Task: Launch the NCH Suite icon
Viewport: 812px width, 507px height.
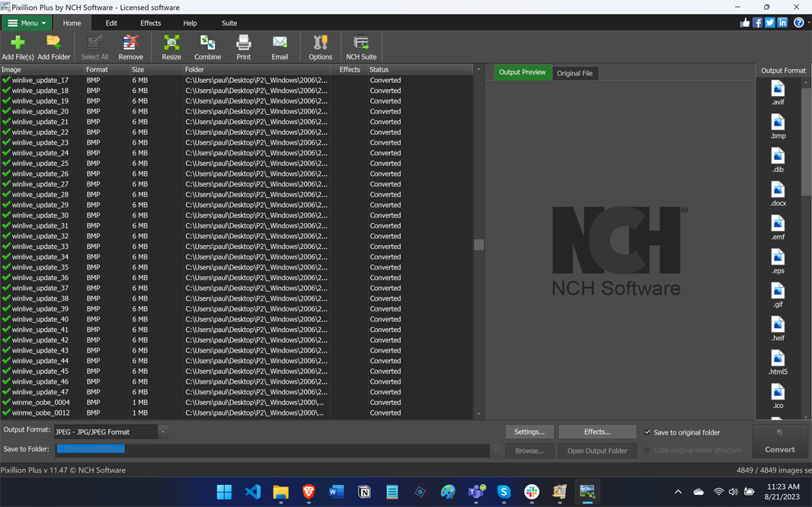Action: point(361,46)
